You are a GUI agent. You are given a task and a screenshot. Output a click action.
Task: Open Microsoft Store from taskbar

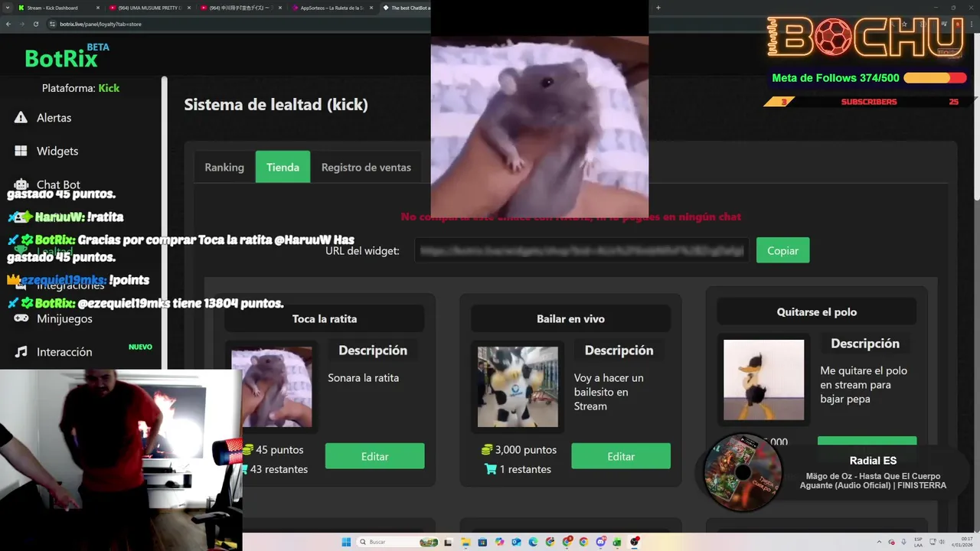[x=482, y=542]
